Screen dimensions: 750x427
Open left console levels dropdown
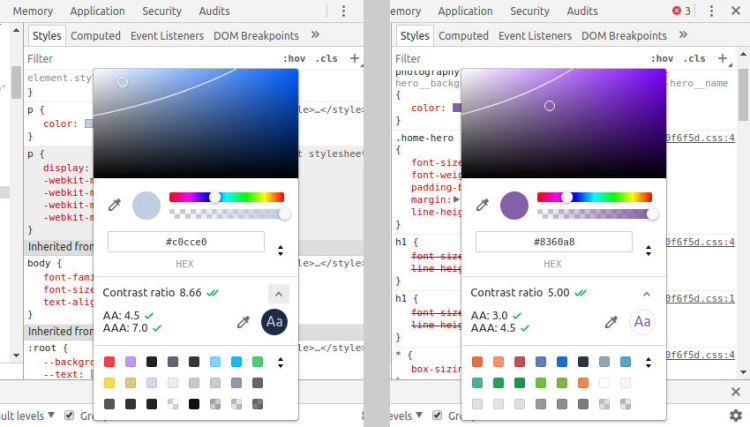pyautogui.click(x=27, y=416)
